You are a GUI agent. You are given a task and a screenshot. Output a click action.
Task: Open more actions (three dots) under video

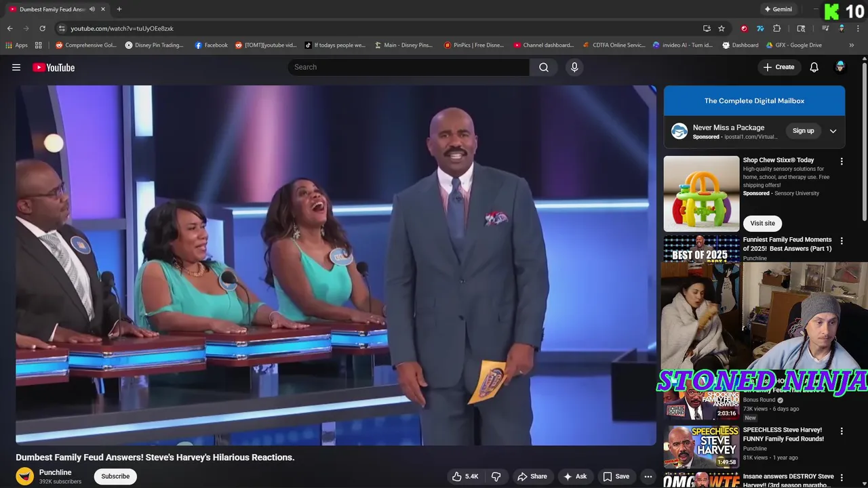[x=648, y=476]
